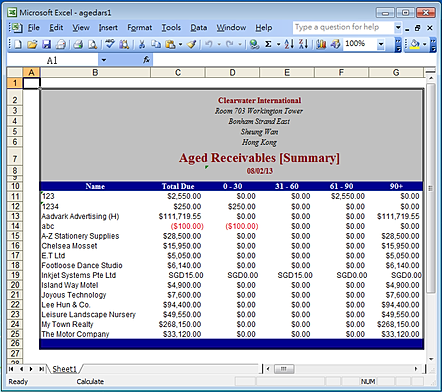Open the Edit menu
Screen dimensions: 442x392
point(56,27)
